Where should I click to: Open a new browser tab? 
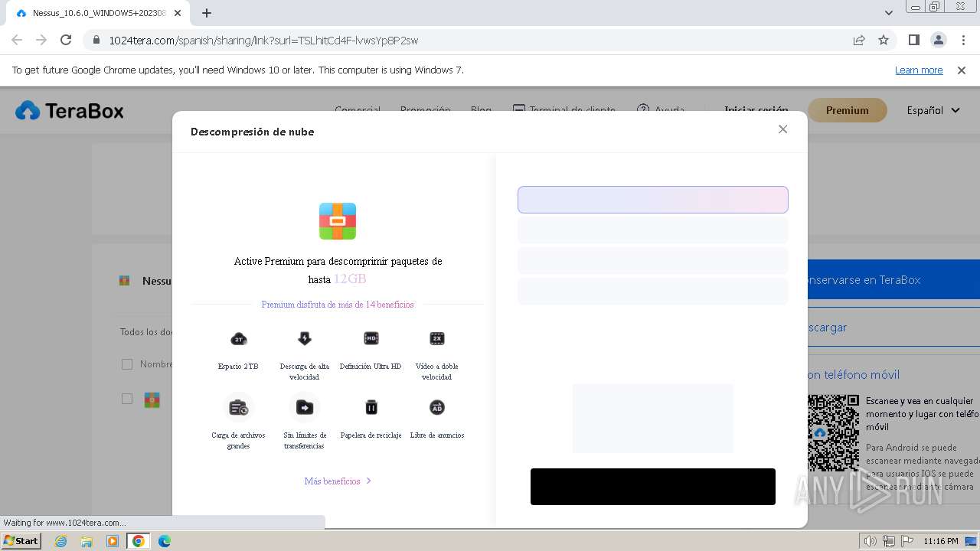tap(207, 13)
